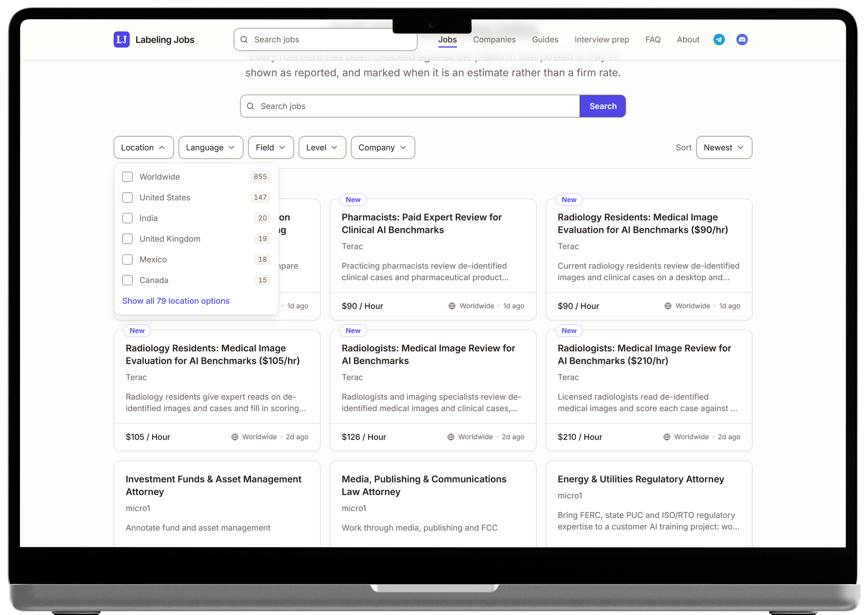
Task: Check the Worldwide location checkbox
Action: coord(127,177)
